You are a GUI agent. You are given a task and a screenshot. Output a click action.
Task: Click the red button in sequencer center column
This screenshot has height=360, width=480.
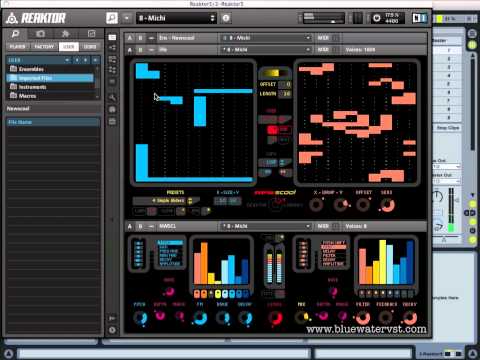(x=273, y=130)
